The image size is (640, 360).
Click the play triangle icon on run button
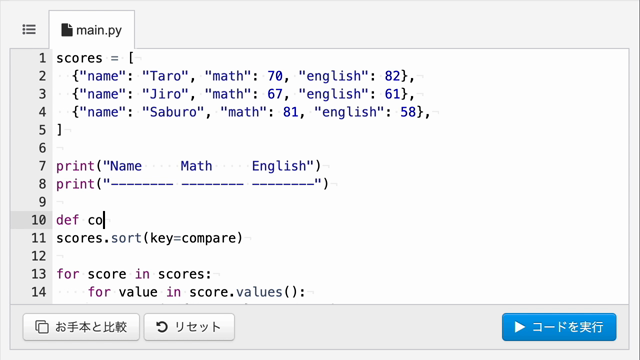pos(519,327)
